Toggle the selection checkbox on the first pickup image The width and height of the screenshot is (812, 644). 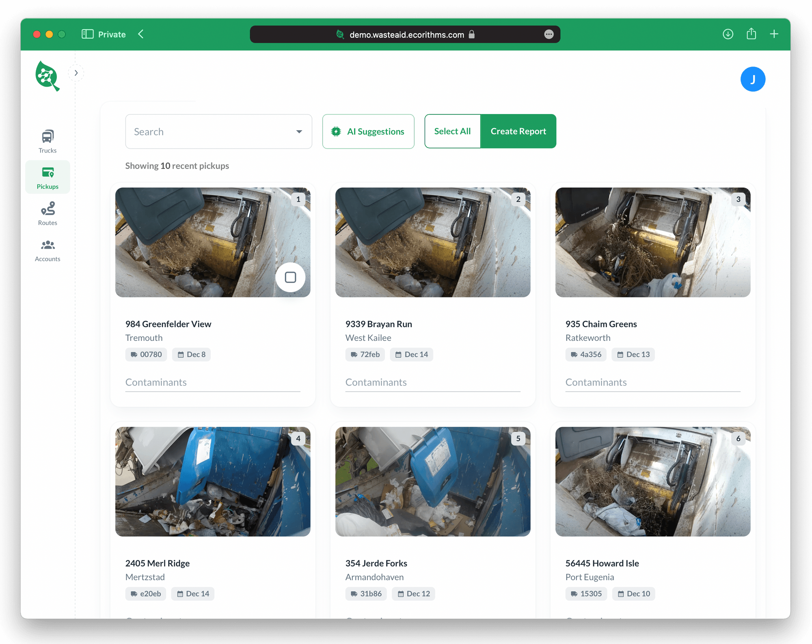click(291, 277)
